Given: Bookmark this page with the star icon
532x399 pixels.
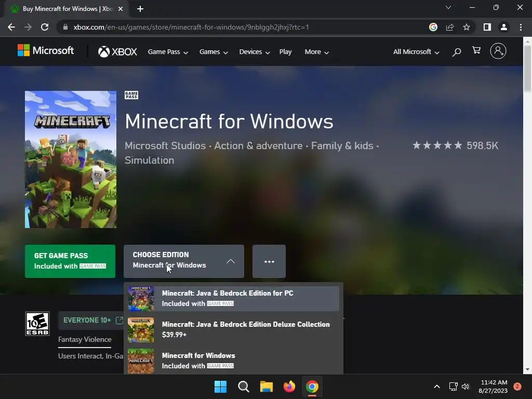Looking at the screenshot, I should click(x=467, y=27).
